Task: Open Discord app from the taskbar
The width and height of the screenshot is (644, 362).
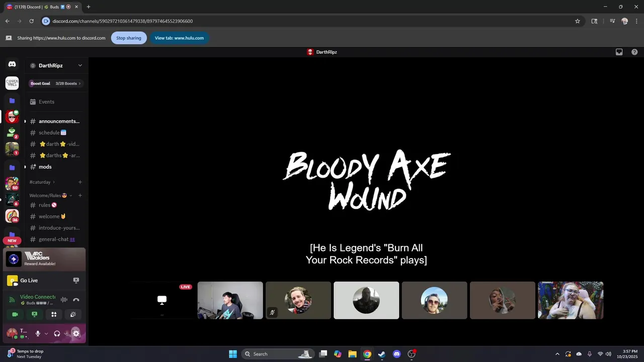Action: click(396, 354)
